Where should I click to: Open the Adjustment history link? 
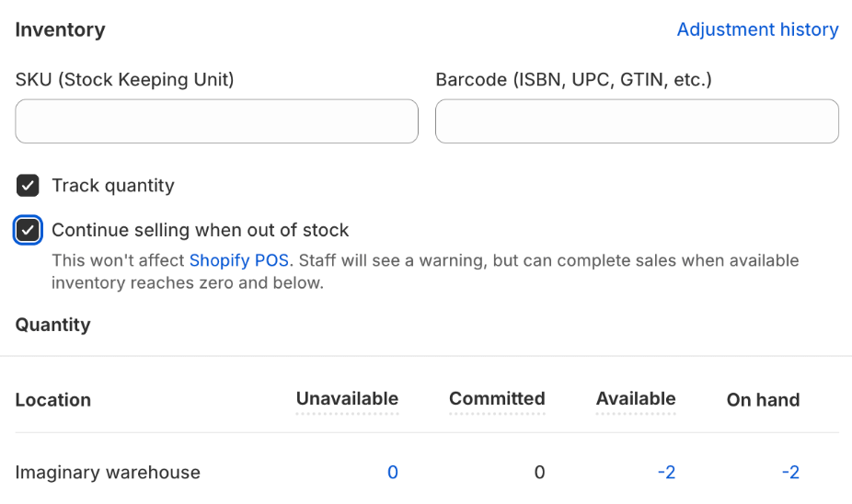(757, 29)
